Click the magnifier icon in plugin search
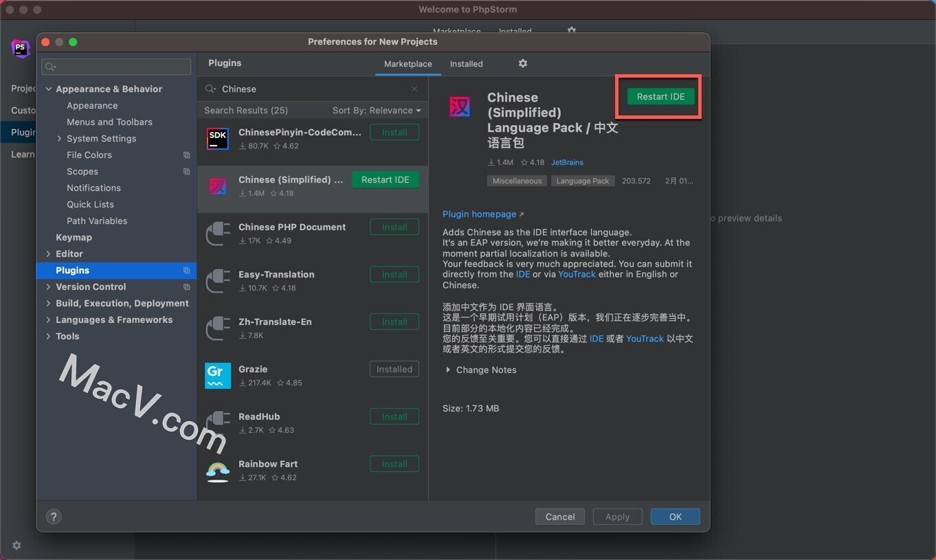The image size is (936, 560). [x=210, y=89]
